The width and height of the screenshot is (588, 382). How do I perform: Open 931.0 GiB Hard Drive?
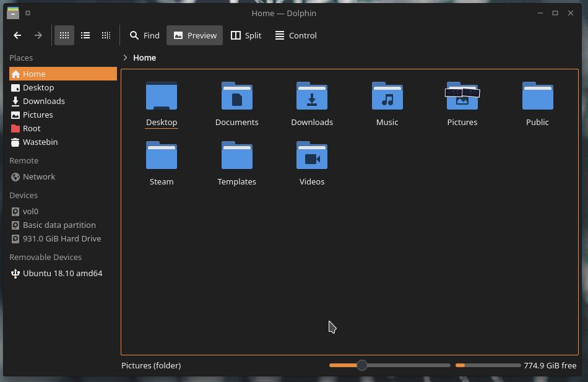(x=63, y=238)
